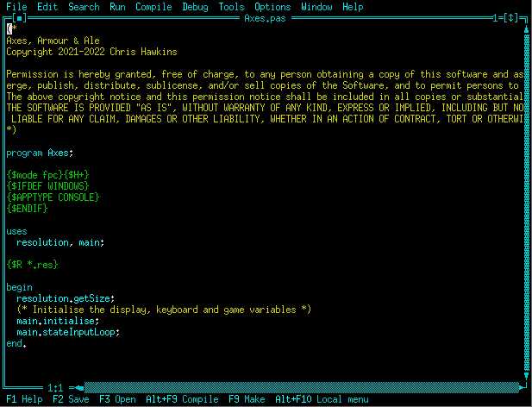
Task: Click the 'main.stateInputLoop;' line
Action: [x=68, y=332]
